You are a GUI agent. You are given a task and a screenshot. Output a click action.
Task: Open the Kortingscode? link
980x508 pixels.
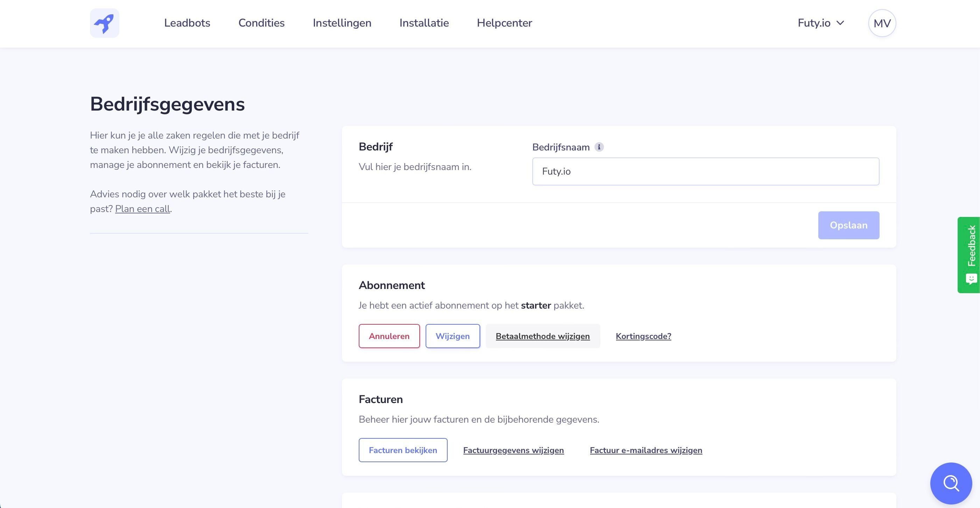(643, 336)
